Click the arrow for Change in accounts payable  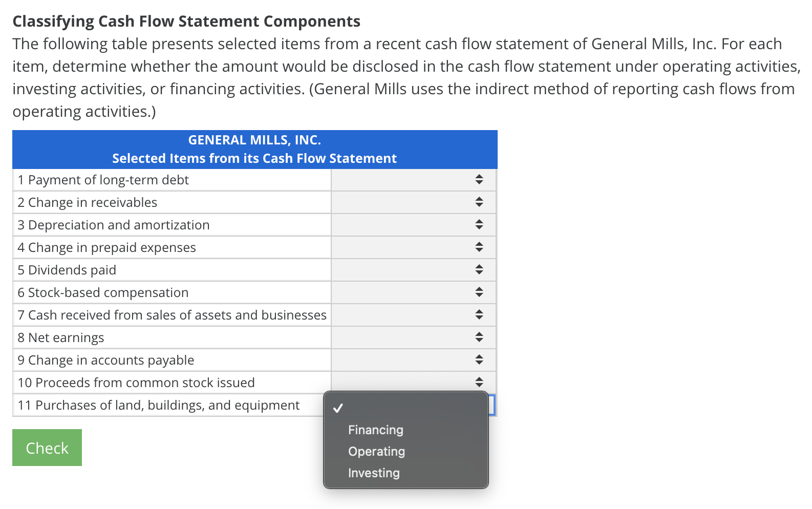479,359
